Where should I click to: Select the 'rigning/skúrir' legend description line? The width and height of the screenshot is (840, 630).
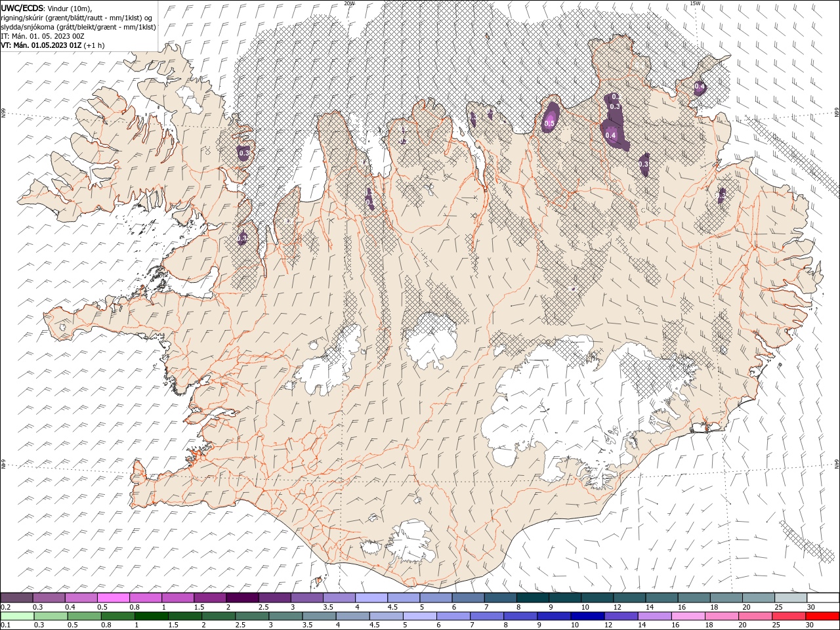pyautogui.click(x=77, y=17)
